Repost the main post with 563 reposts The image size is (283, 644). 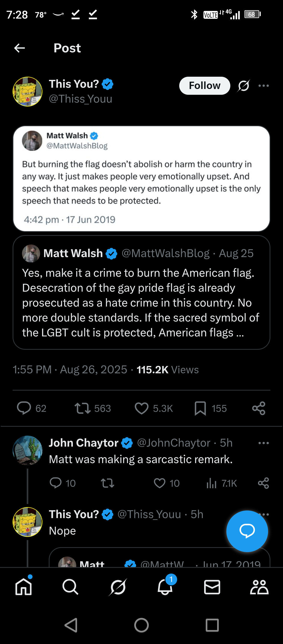(83, 408)
